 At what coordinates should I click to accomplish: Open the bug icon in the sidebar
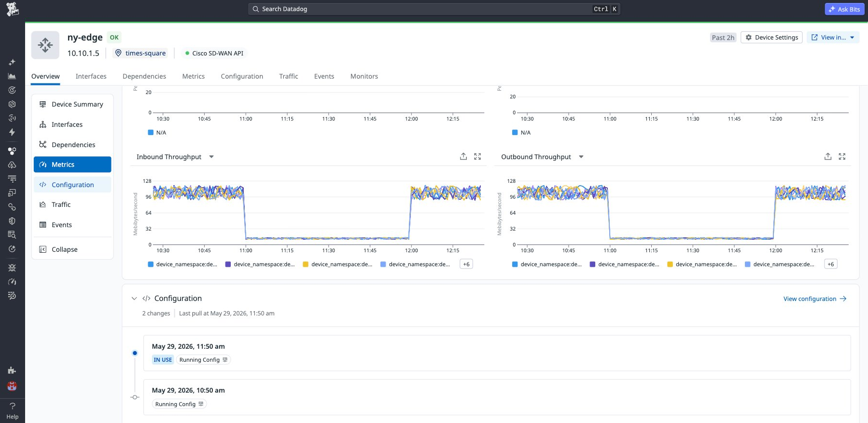pos(12,268)
